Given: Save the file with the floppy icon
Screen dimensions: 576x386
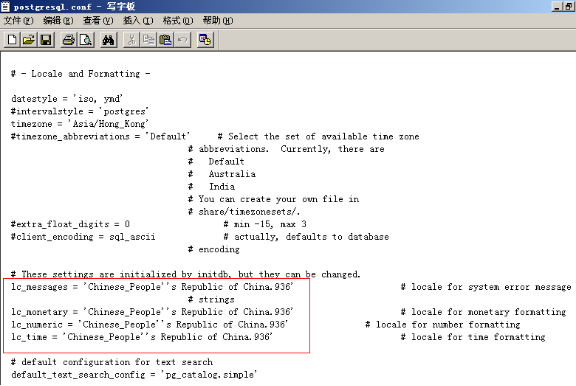Looking at the screenshot, I should [46, 40].
